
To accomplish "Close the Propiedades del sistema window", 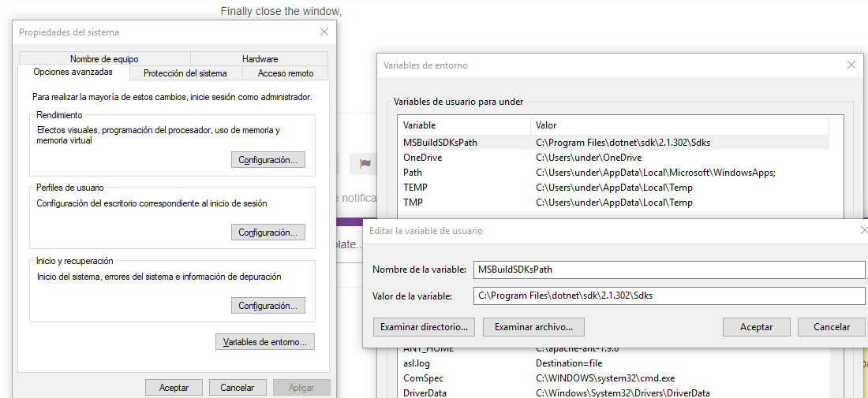I will pyautogui.click(x=324, y=32).
